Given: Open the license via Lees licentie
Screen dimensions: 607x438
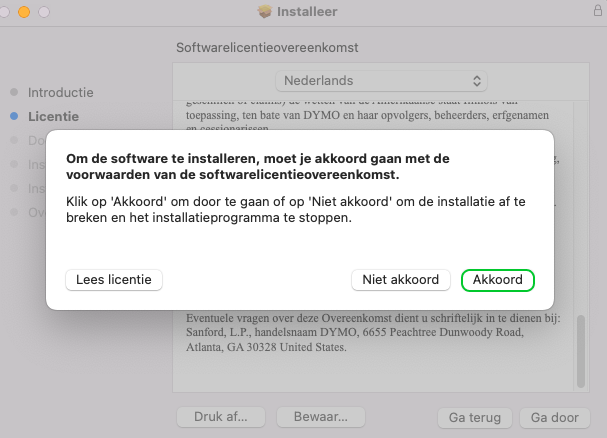Looking at the screenshot, I should 114,280.
